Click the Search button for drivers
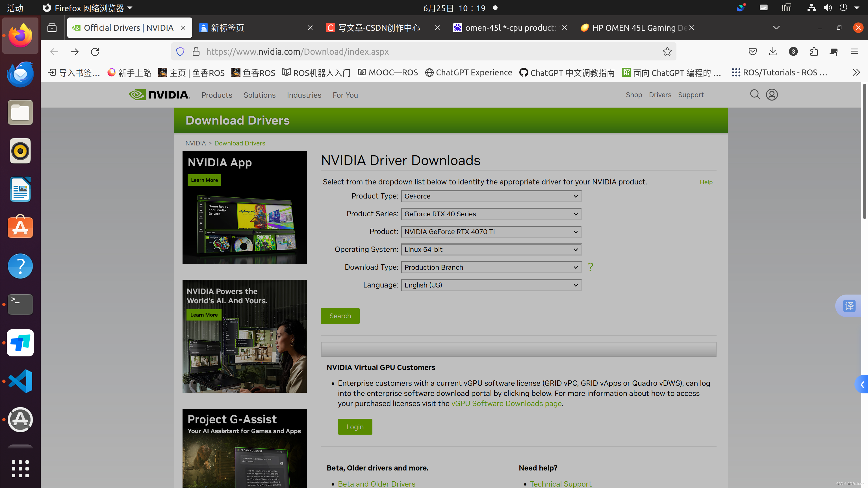 [x=340, y=316]
